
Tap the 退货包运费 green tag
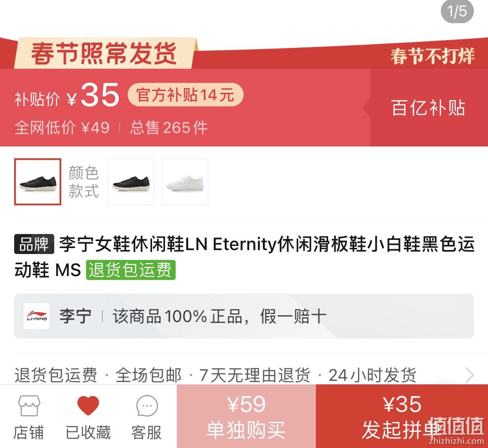[131, 270]
